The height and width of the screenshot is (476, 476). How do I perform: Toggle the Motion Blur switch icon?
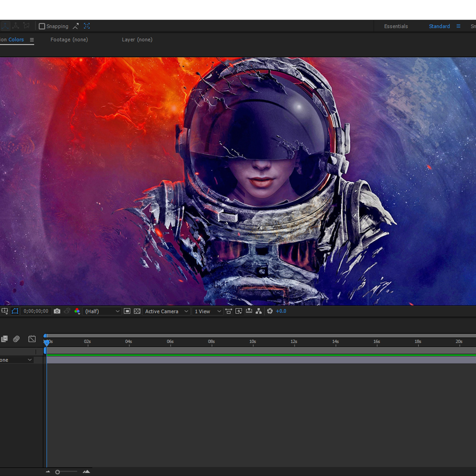[16, 339]
